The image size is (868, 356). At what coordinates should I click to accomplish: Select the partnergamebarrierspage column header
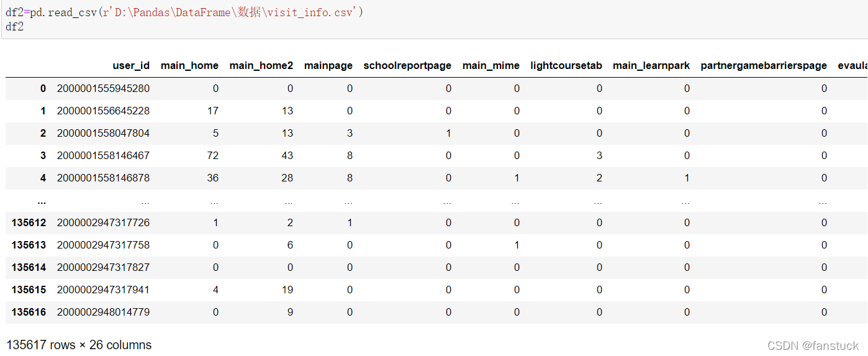click(764, 65)
